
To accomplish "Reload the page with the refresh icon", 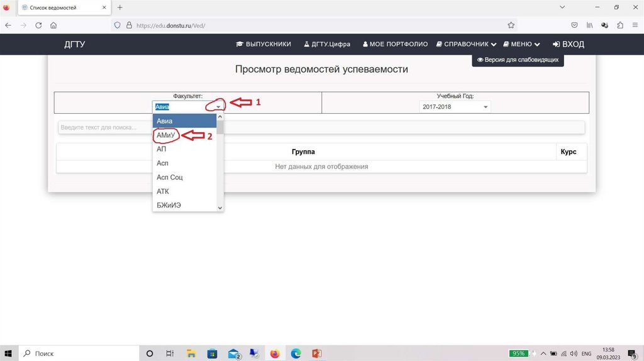I will (38, 25).
